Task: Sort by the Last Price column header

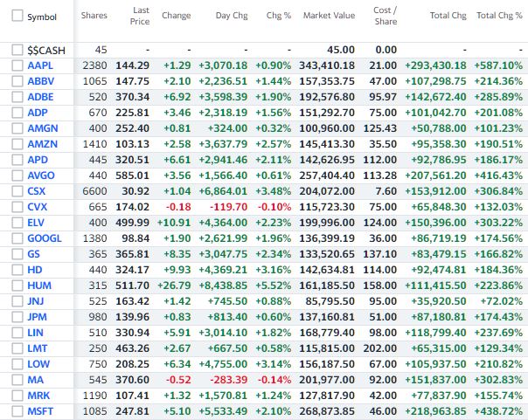Action: click(x=141, y=17)
